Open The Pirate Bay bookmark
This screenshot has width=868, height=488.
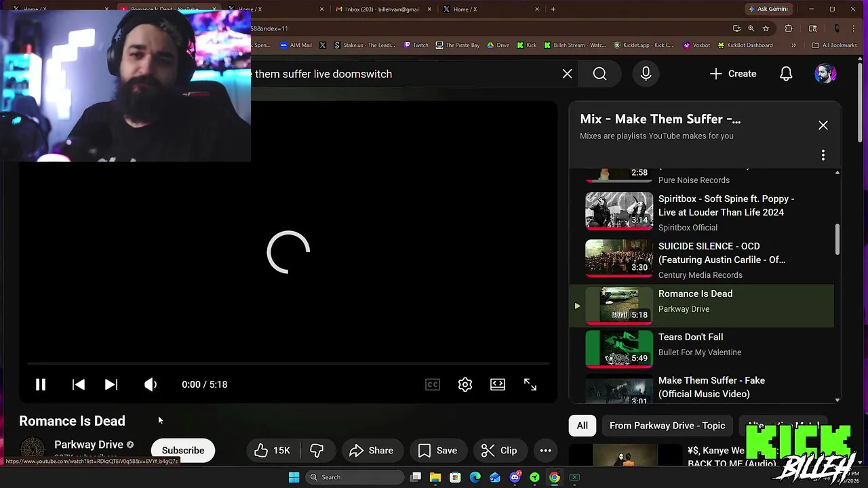(458, 45)
